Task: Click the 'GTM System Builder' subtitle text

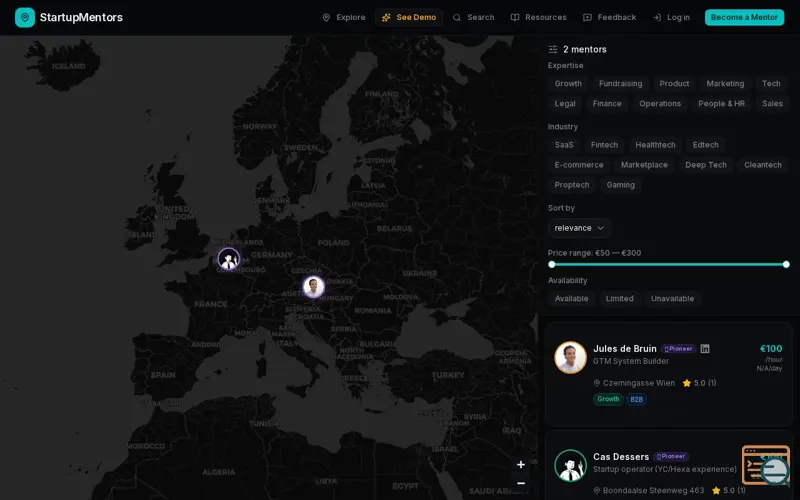Action: [631, 361]
